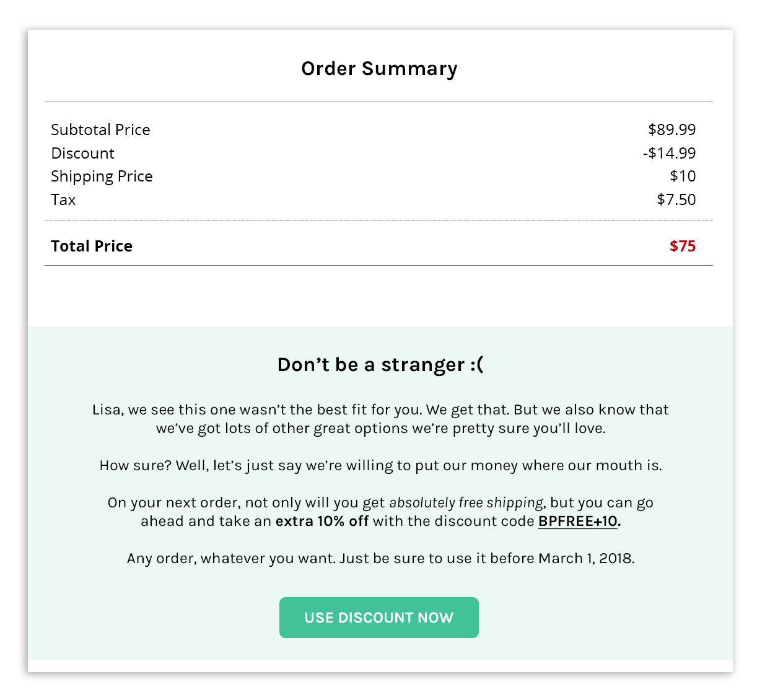Select the Total Price label
The image size is (770, 700).
tap(92, 246)
